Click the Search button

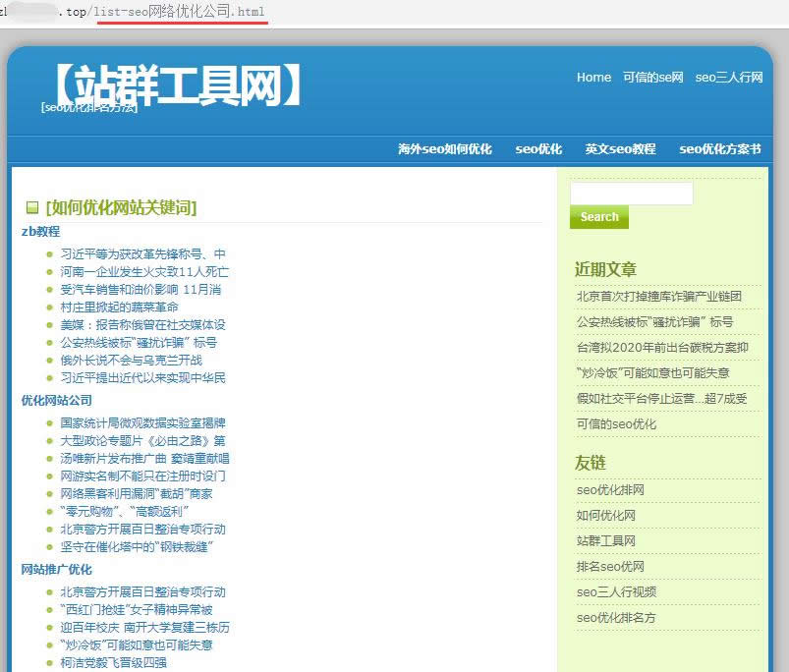click(598, 217)
